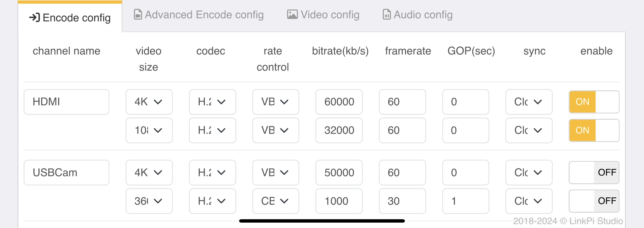This screenshot has height=228, width=644.
Task: Open the Audio config tab
Action: 417,15
